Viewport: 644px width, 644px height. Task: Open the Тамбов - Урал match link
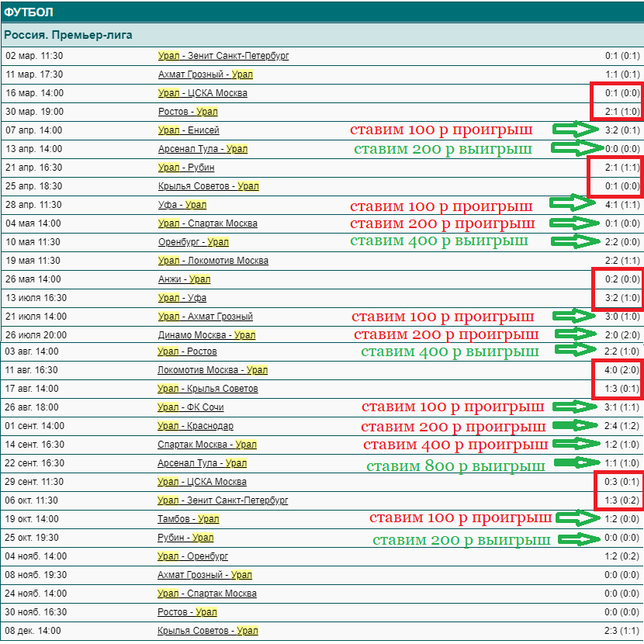click(189, 519)
